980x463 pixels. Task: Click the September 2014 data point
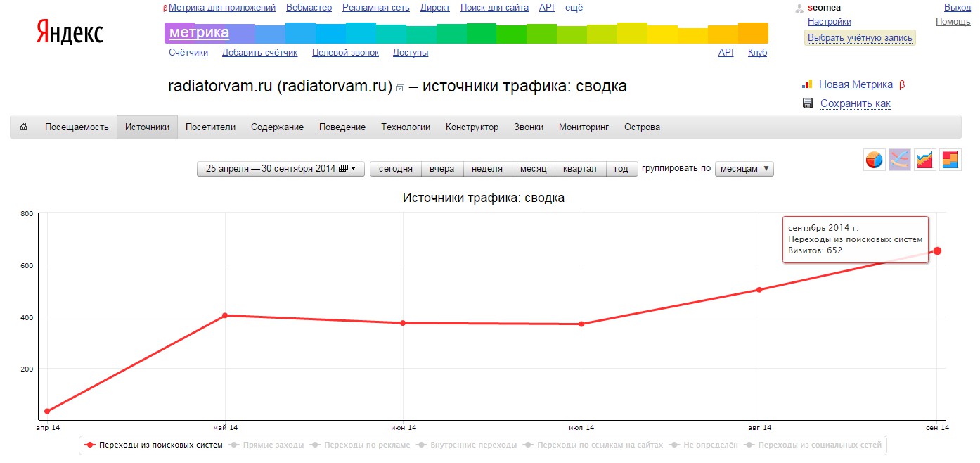point(937,251)
